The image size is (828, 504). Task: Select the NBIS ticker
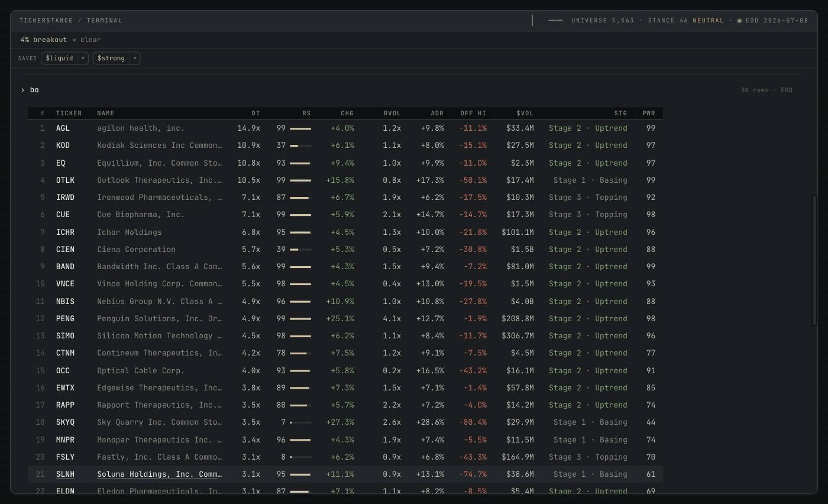[65, 301]
